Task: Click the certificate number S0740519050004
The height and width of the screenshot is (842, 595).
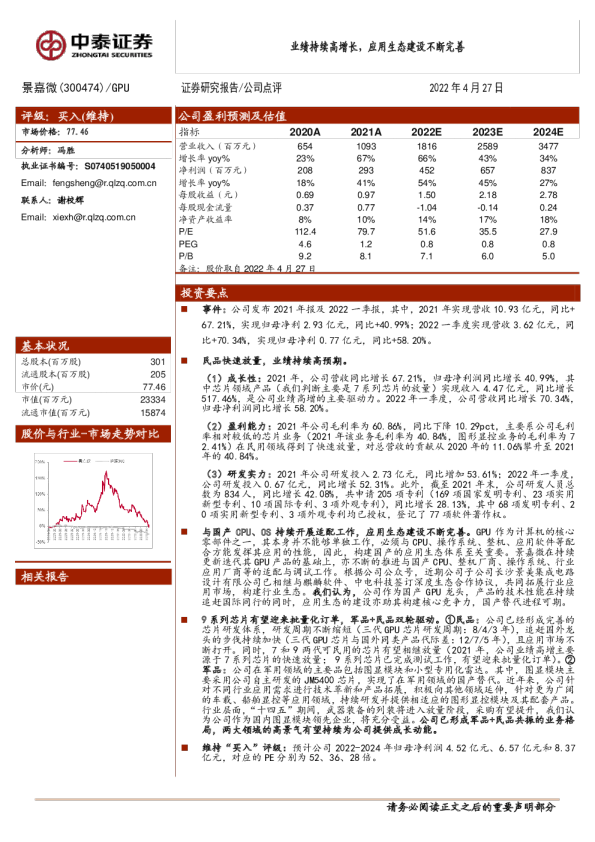Action: coord(120,166)
